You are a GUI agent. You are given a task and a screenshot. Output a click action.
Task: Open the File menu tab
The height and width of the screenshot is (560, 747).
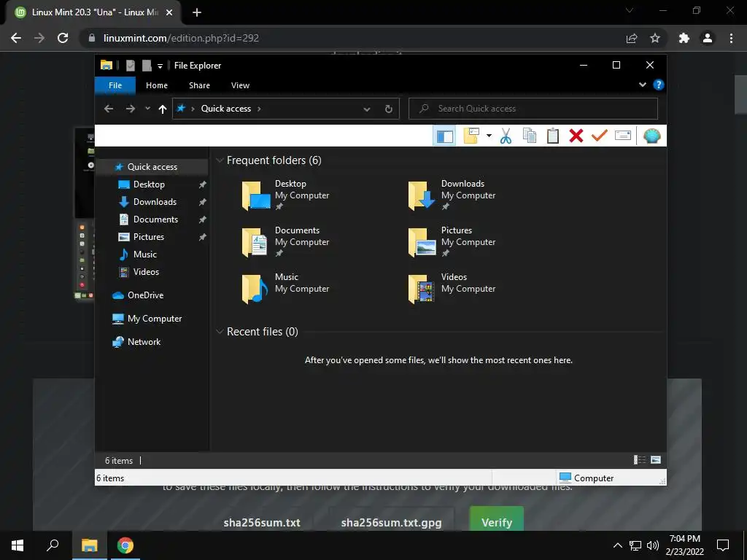(x=115, y=85)
